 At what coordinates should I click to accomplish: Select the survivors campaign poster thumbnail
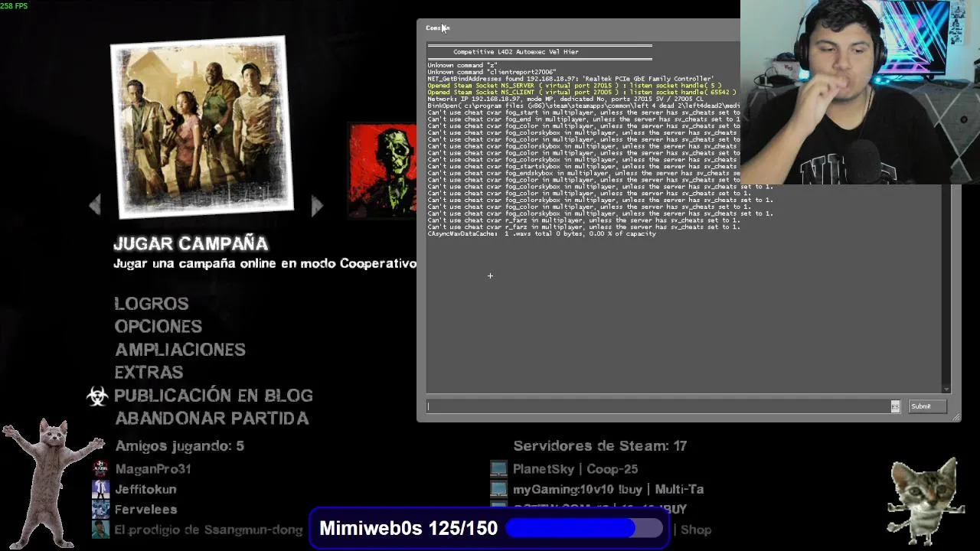[x=202, y=127]
